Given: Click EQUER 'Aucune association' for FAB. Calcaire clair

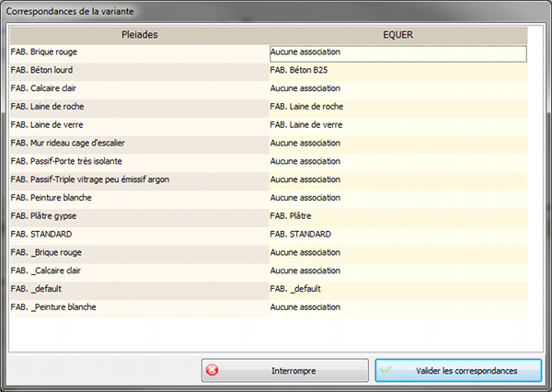Looking at the screenshot, I should click(x=398, y=90).
